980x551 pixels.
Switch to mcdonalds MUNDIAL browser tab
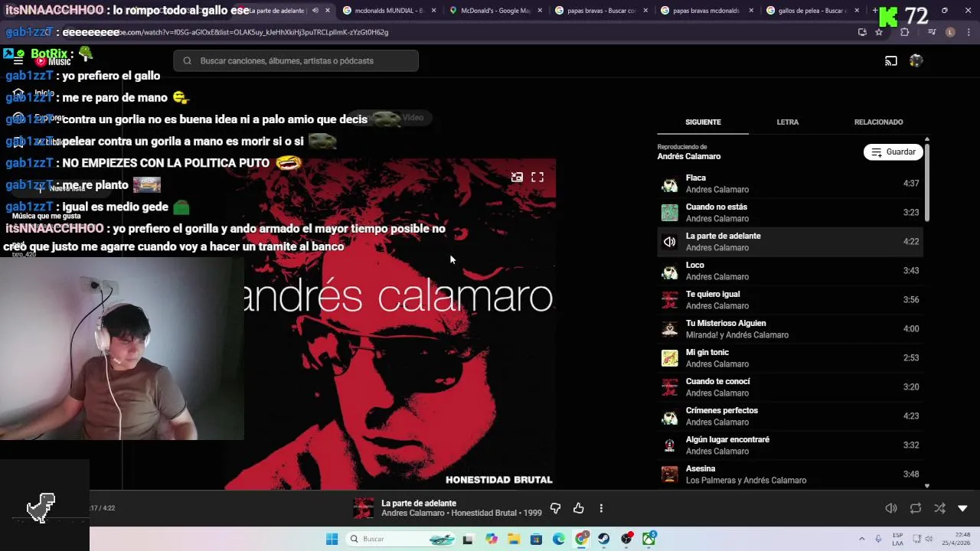[387, 11]
